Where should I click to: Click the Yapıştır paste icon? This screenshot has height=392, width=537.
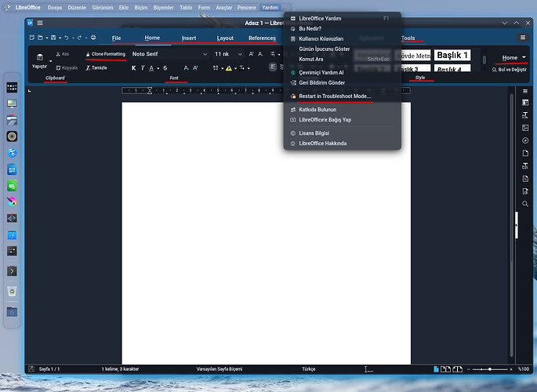coord(40,57)
